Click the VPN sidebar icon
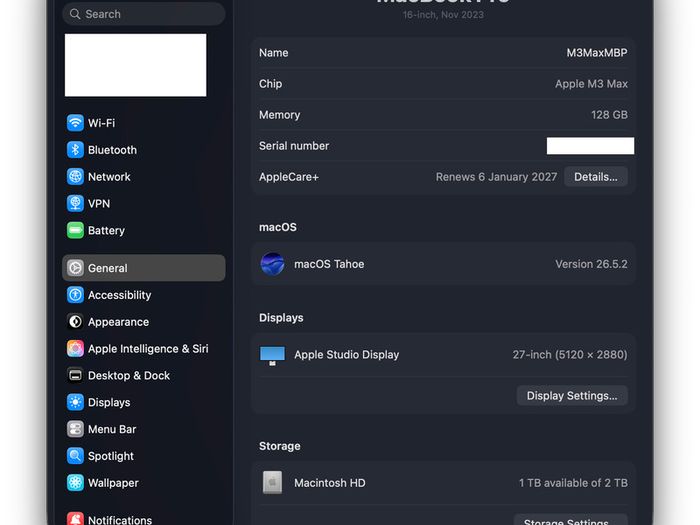The height and width of the screenshot is (525, 700). tap(75, 203)
